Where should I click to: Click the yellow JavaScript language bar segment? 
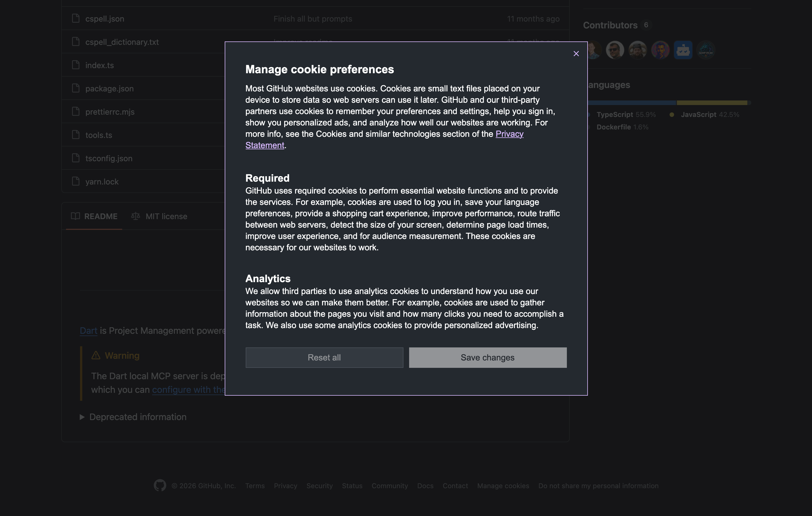point(712,102)
